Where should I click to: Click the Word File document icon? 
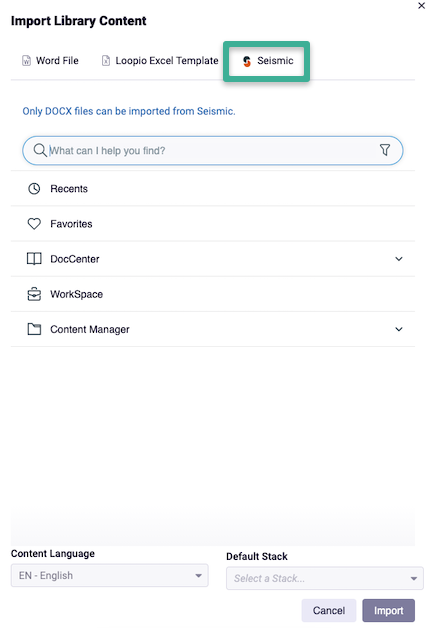pos(26,60)
